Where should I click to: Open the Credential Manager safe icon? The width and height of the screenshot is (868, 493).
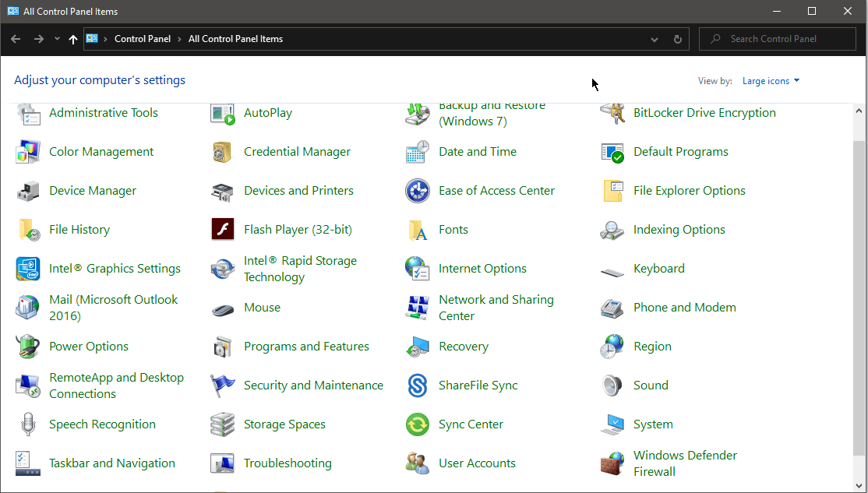(223, 152)
